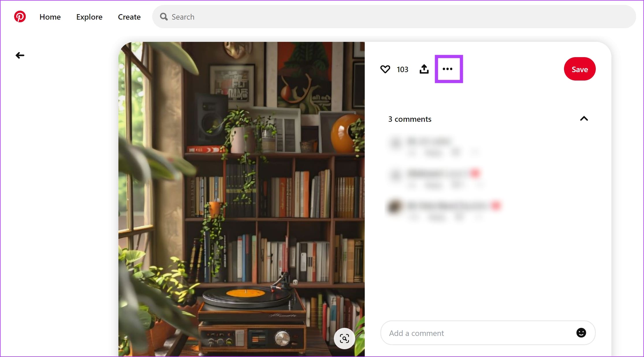Start a visual search with the lens icon
The image size is (644, 357).
(x=345, y=339)
